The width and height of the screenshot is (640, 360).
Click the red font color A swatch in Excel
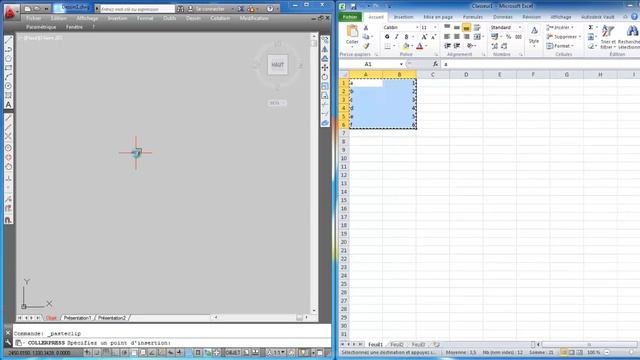420,46
